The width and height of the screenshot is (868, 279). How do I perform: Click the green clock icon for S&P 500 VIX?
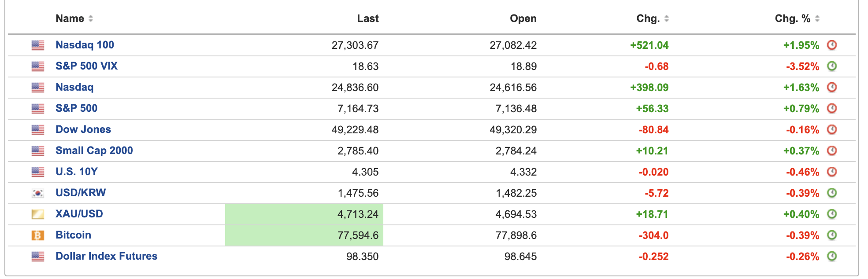pyautogui.click(x=831, y=66)
